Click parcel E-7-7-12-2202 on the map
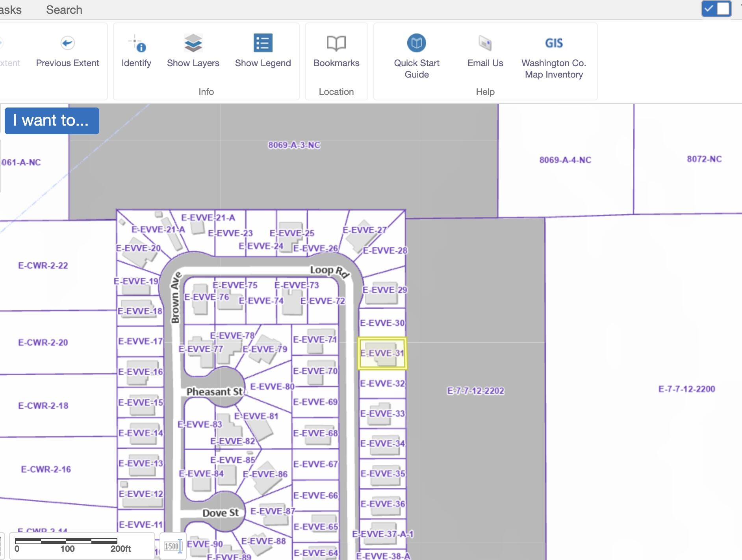 pyautogui.click(x=475, y=391)
